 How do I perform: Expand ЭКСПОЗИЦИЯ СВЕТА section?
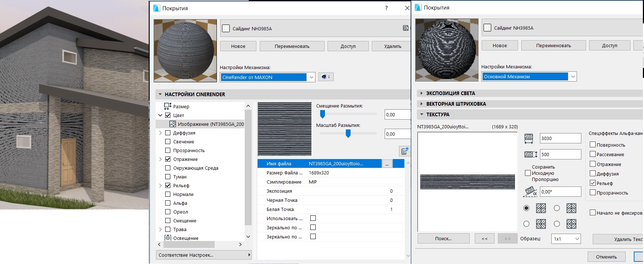[x=422, y=93]
